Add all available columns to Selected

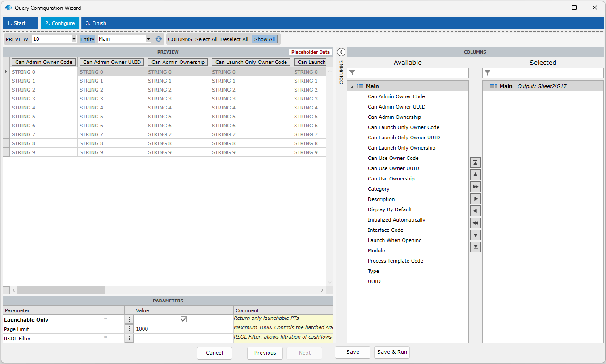pyautogui.click(x=476, y=187)
